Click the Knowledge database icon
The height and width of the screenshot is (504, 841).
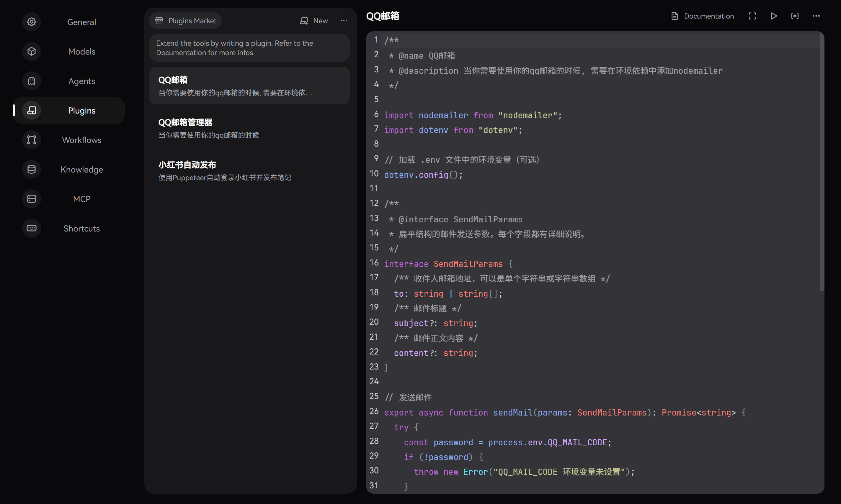32,169
